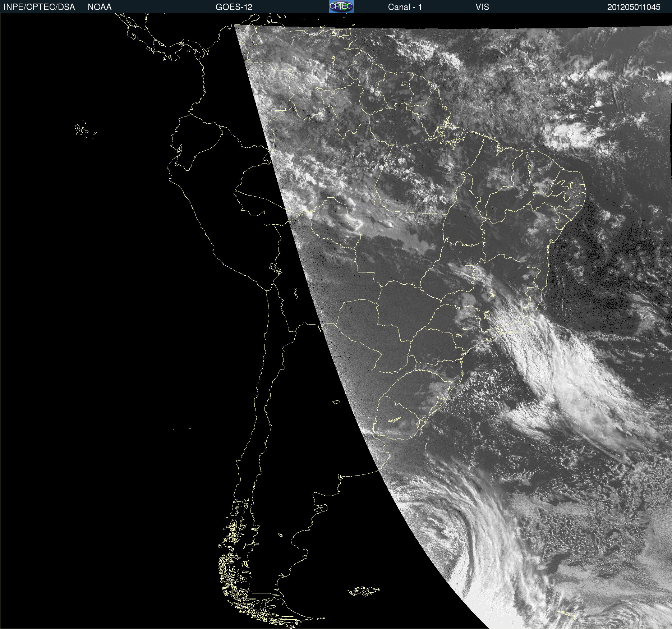
Task: Click the VIS label in header
Action: coord(482,7)
